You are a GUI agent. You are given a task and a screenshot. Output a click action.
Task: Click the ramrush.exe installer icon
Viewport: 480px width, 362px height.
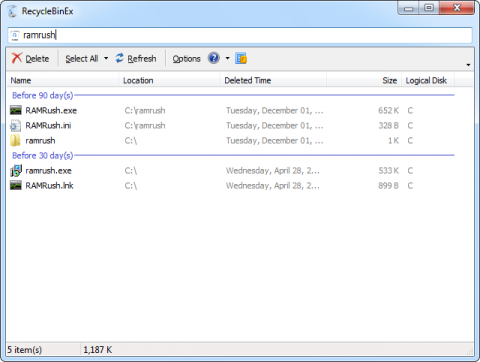tap(16, 171)
